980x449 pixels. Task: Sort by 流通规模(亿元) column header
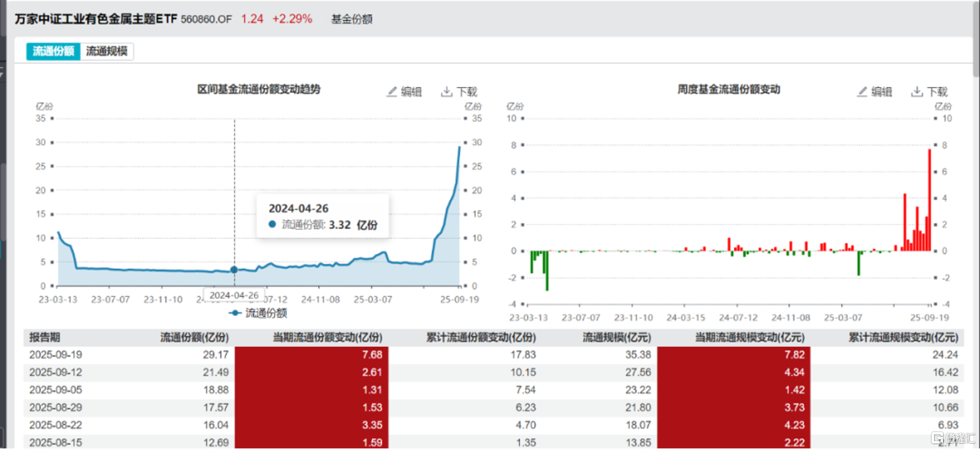(x=617, y=338)
